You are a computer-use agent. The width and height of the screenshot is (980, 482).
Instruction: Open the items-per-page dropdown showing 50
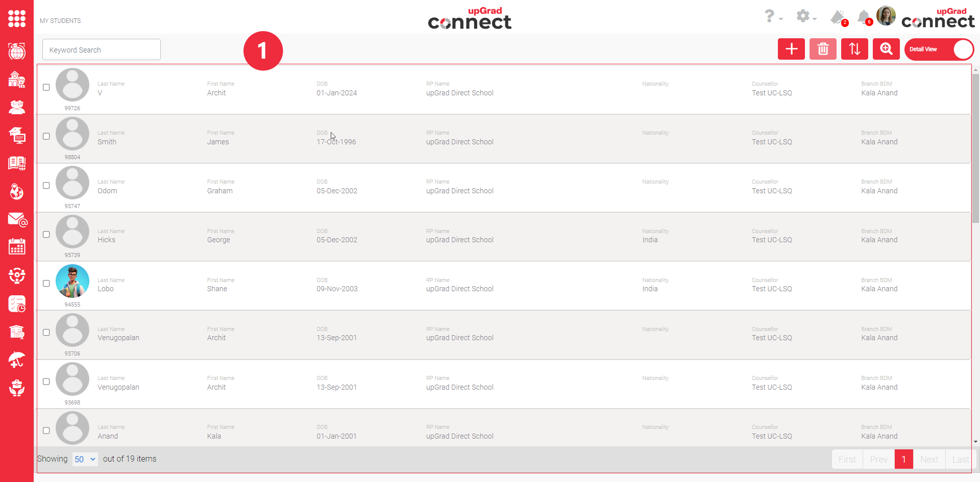85,459
